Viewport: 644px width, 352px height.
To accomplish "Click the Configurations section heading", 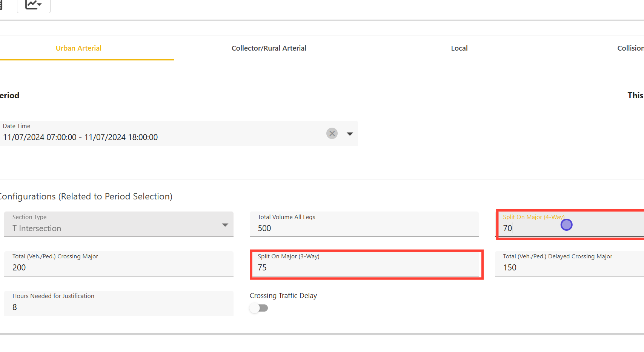I will (x=86, y=196).
